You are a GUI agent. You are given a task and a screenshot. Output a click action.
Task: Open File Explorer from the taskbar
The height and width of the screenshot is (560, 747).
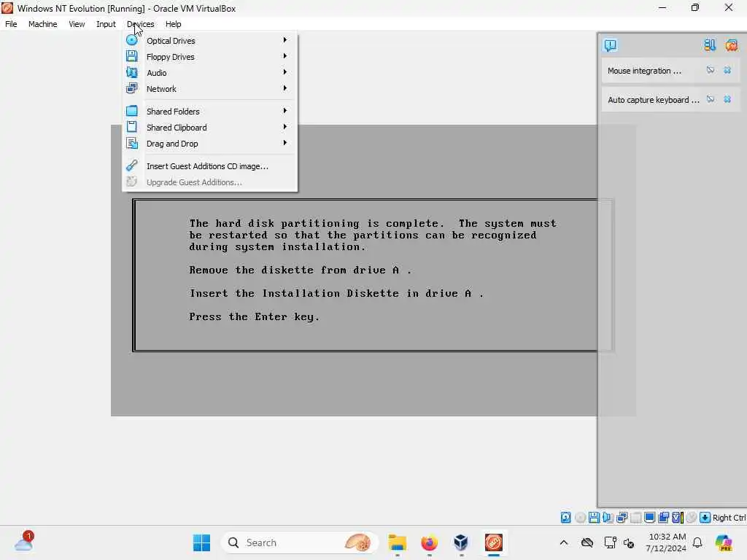point(398,542)
